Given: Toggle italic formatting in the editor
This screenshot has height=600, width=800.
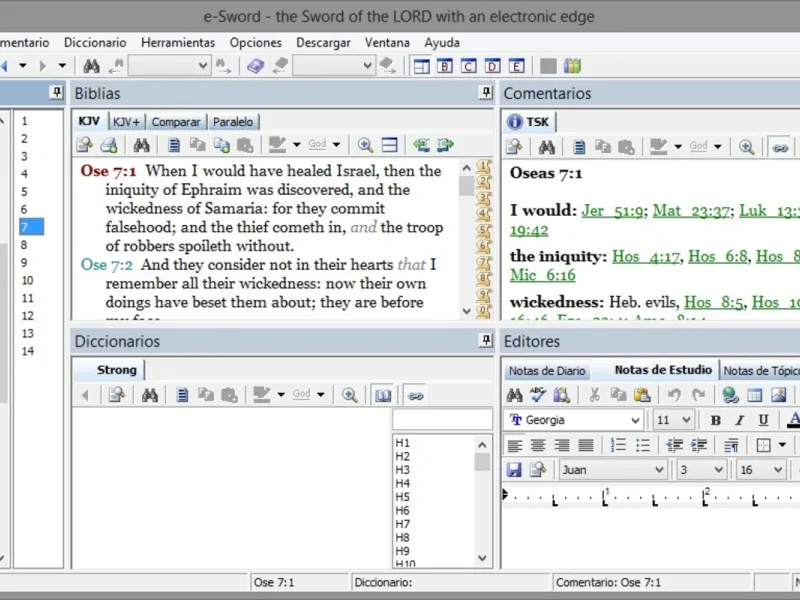Looking at the screenshot, I should click(x=739, y=420).
